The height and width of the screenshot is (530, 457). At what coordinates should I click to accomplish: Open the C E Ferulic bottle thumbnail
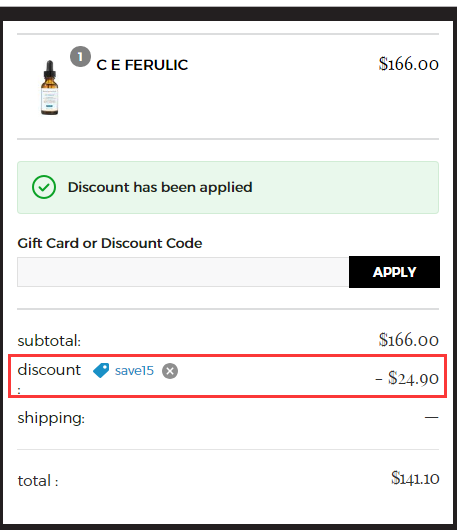point(50,88)
